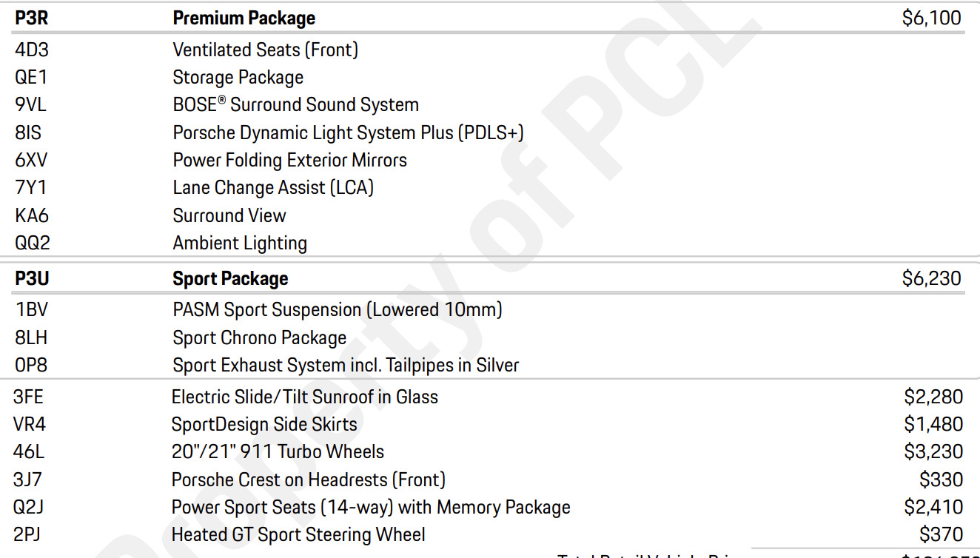Select the Ventilated Seats (Front) line

point(265,50)
